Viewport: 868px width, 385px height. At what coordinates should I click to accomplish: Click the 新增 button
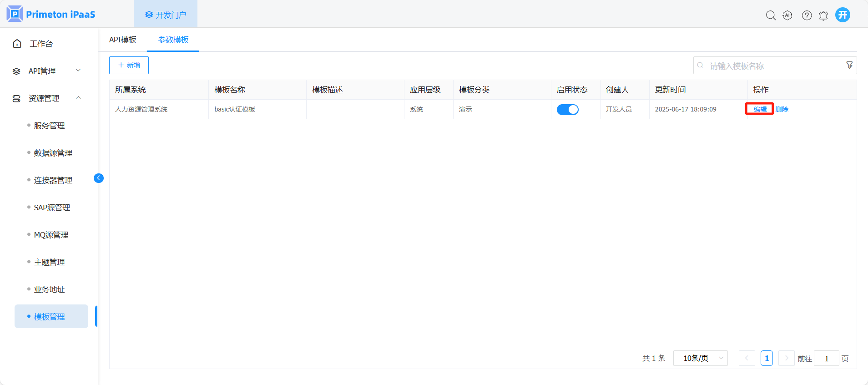tap(129, 65)
